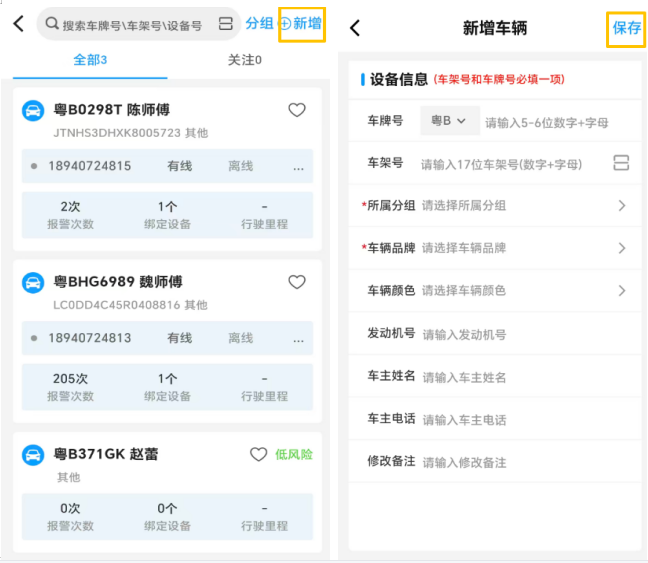Tap back arrow on vehicle list screen

coord(18,23)
